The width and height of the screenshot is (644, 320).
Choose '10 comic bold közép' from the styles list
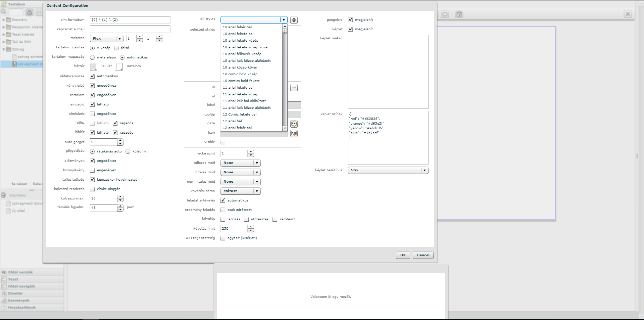(x=240, y=74)
